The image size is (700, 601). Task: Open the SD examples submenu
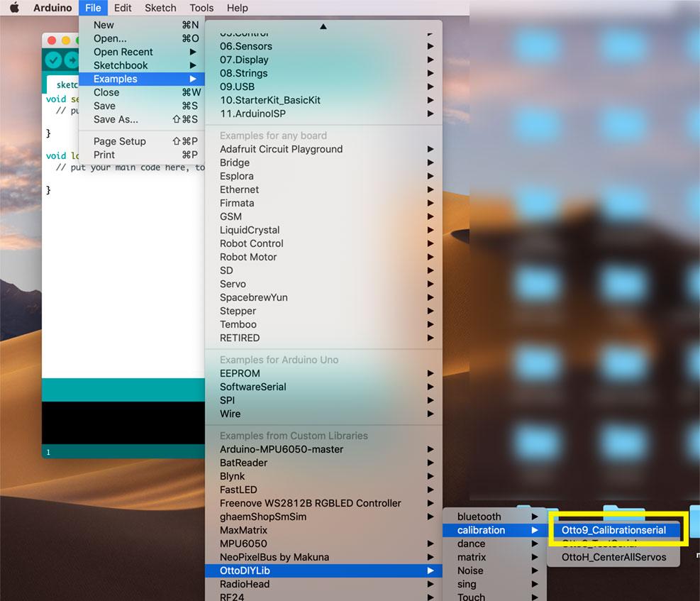click(x=323, y=270)
